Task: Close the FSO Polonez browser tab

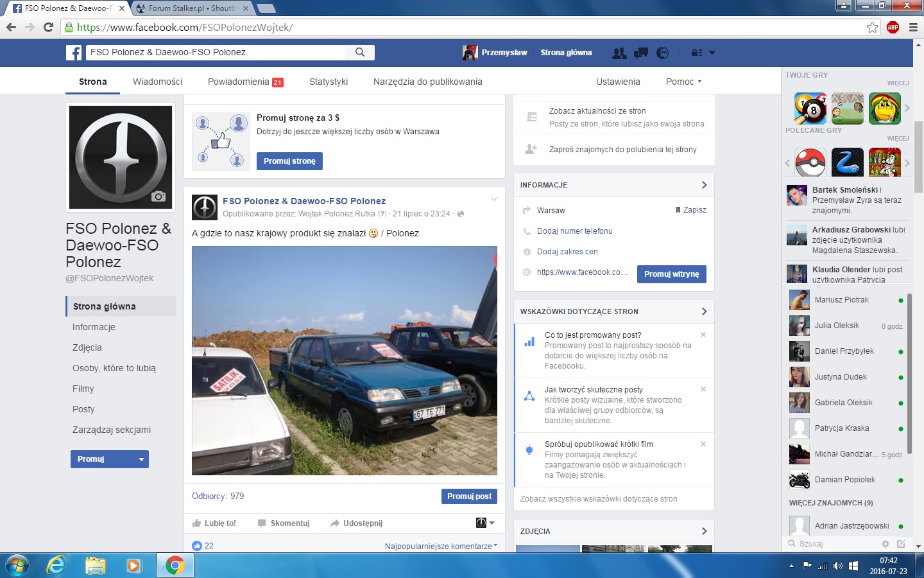Action: tap(122, 8)
